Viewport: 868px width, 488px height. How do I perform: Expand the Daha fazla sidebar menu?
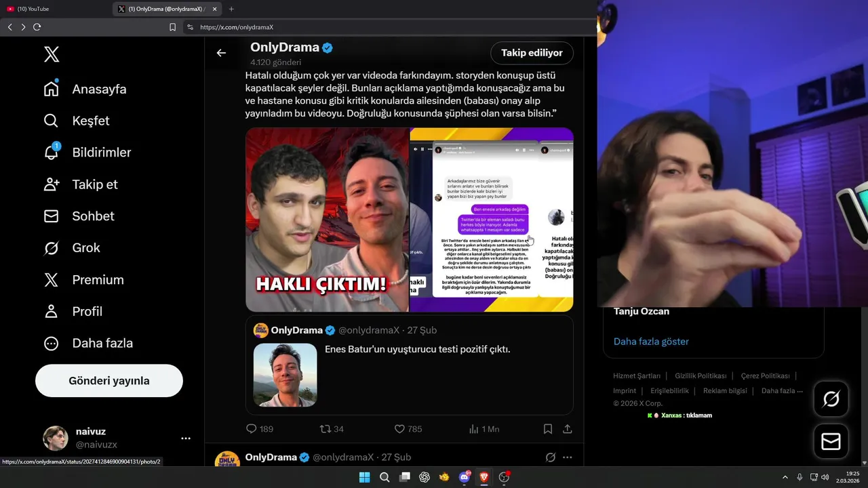pyautogui.click(x=88, y=344)
